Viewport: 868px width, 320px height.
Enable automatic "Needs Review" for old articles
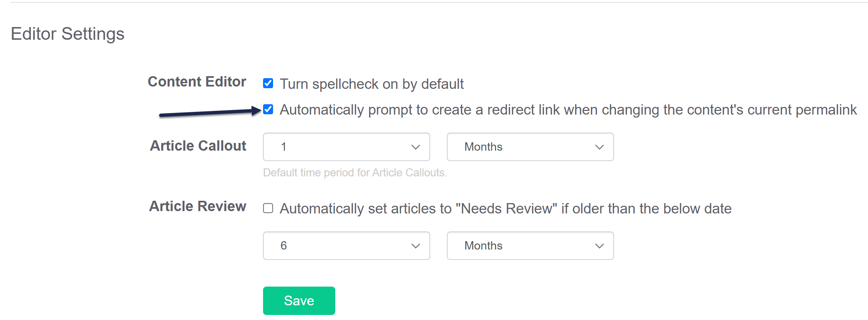pyautogui.click(x=268, y=208)
